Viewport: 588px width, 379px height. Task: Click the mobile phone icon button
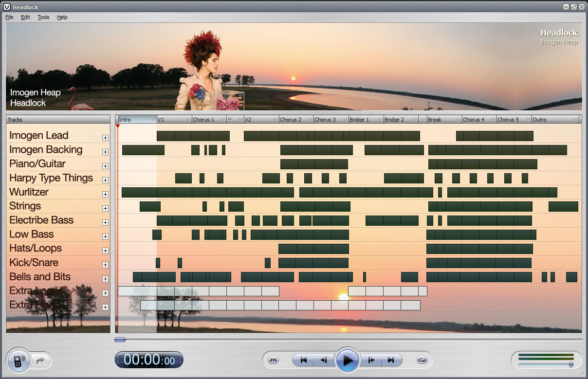tap(18, 361)
